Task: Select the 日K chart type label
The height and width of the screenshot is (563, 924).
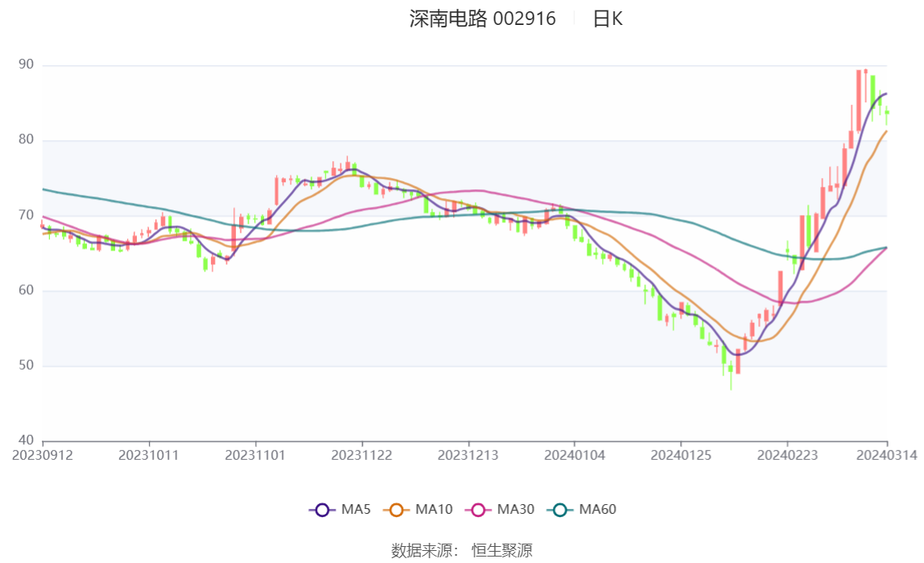Action: pos(608,19)
